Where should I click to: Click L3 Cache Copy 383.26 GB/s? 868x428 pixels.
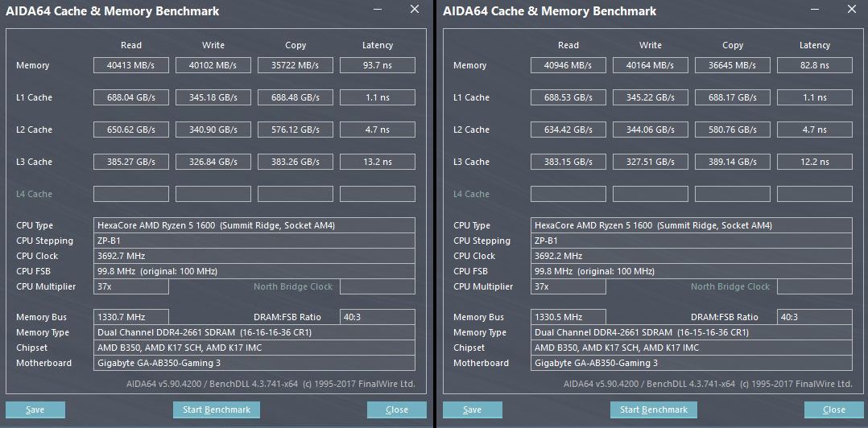coord(295,162)
